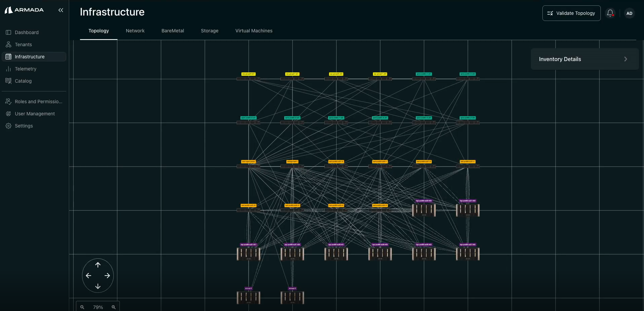Viewport: 644px width, 311px height.
Task: Open the notifications bell
Action: tap(610, 13)
